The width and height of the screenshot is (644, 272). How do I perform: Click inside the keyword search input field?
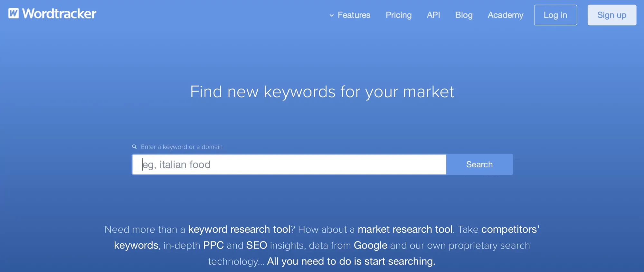289,164
